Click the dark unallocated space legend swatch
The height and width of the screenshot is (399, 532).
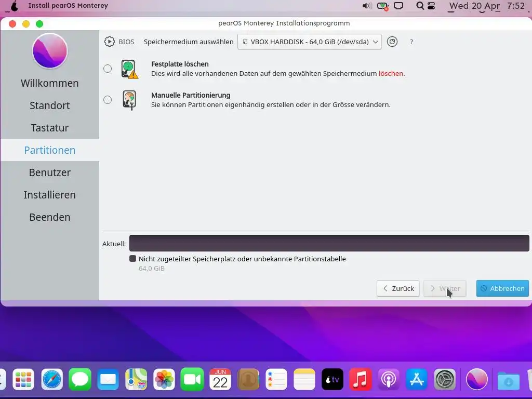point(132,259)
